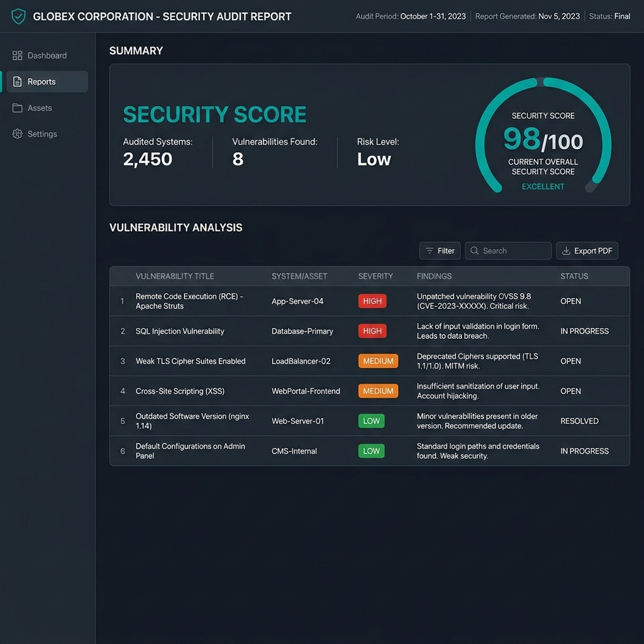Image resolution: width=644 pixels, height=644 pixels.
Task: Open the Dashboard sidebar item
Action: pyautogui.click(x=47, y=55)
